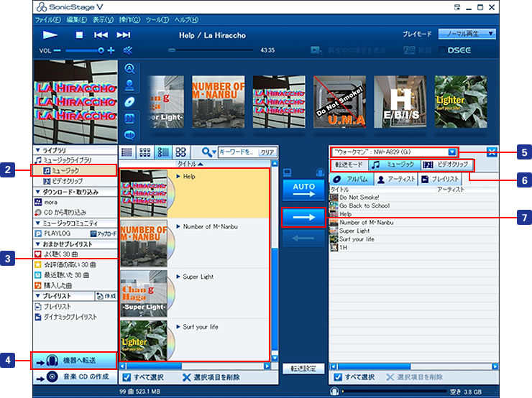Image resolution: width=532 pixels, height=398 pixels.
Task: Decrease volume with the minus icon
Action: pyautogui.click(x=58, y=50)
